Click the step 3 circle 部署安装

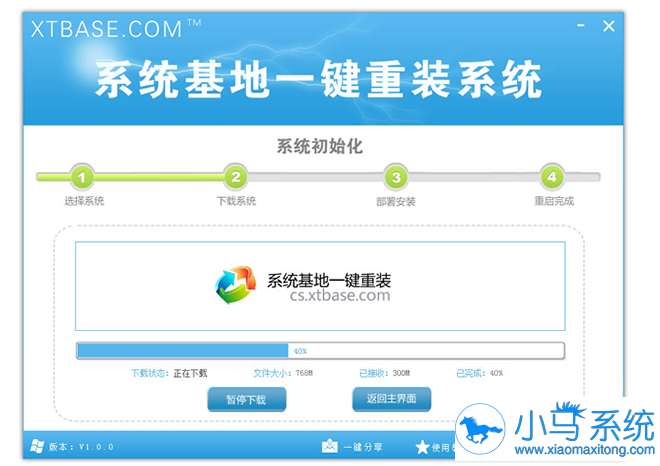(x=396, y=177)
